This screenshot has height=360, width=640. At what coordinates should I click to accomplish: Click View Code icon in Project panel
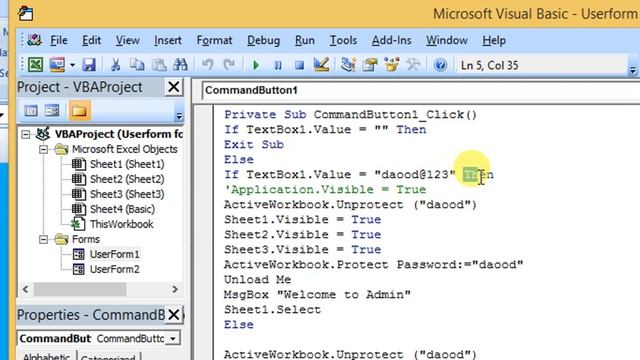[x=31, y=111]
